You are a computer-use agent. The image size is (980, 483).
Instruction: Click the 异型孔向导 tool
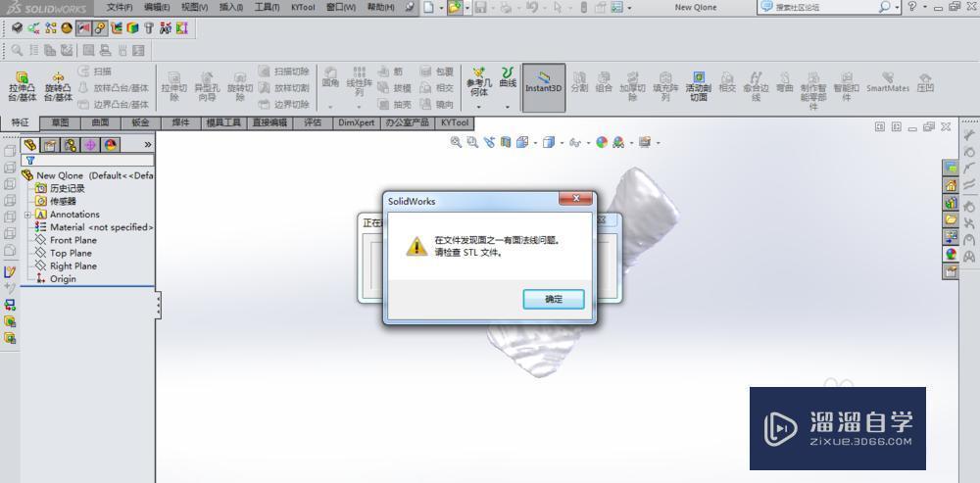(x=207, y=86)
